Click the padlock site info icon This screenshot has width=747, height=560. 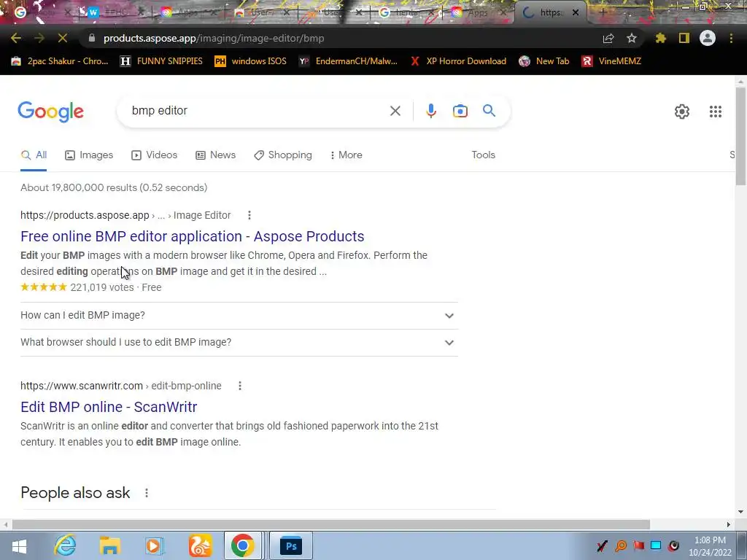pos(91,38)
